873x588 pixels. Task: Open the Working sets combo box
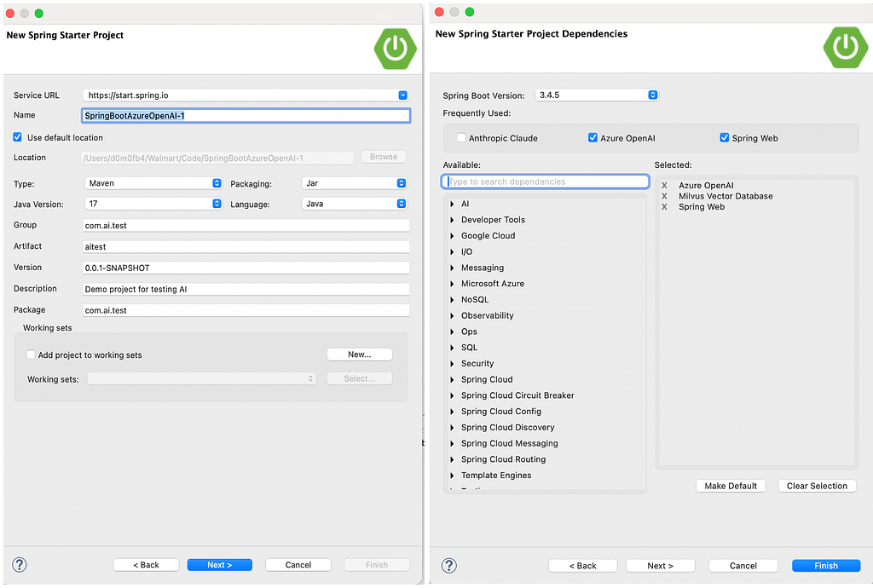tap(201, 379)
